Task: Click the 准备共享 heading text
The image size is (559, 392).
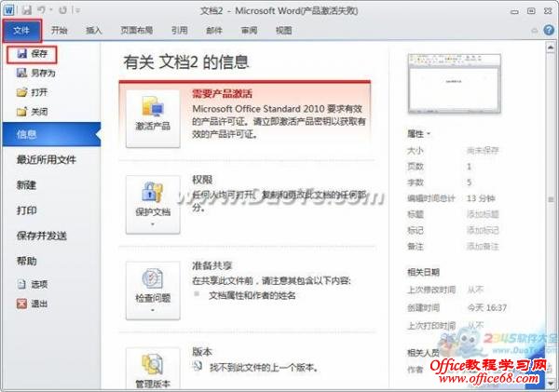Action: coord(212,265)
